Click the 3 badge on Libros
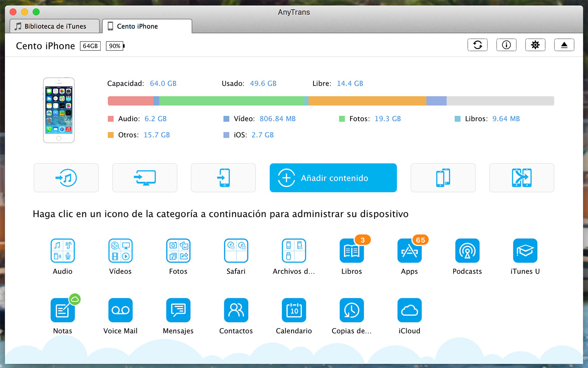588x368 pixels. tap(363, 240)
